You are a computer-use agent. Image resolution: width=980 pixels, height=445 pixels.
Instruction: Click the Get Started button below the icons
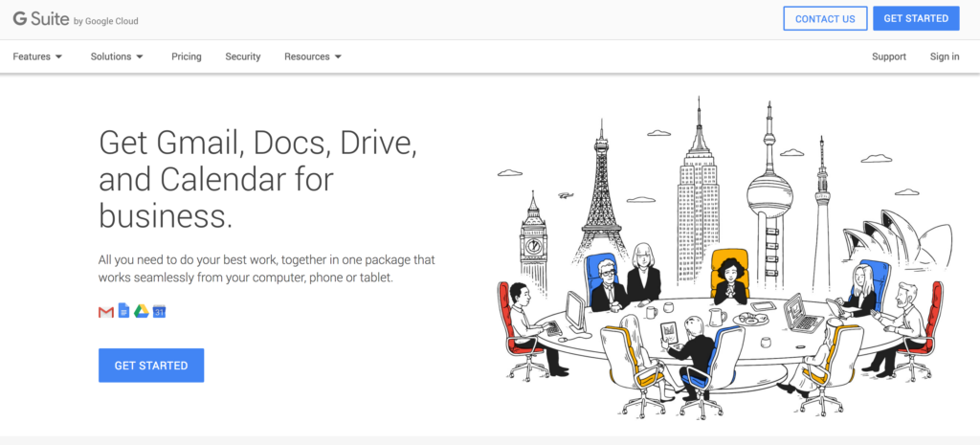151,366
